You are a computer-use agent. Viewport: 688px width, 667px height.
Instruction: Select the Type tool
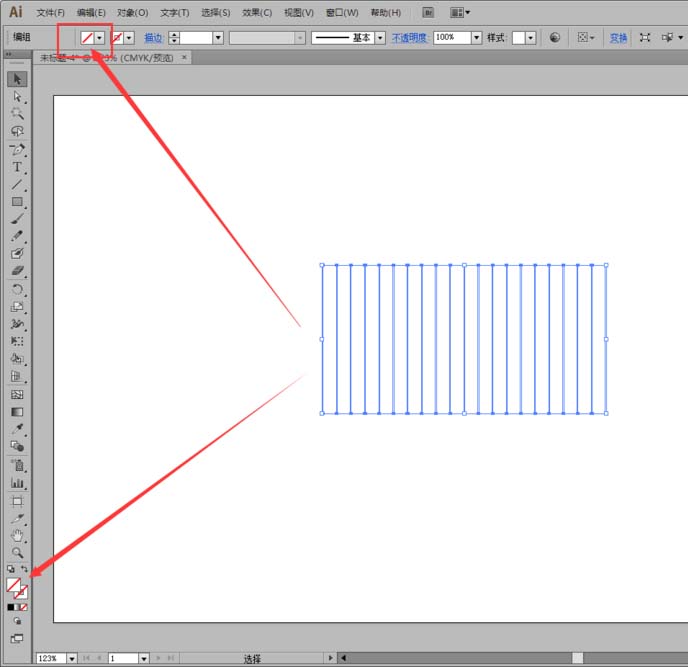[17, 167]
